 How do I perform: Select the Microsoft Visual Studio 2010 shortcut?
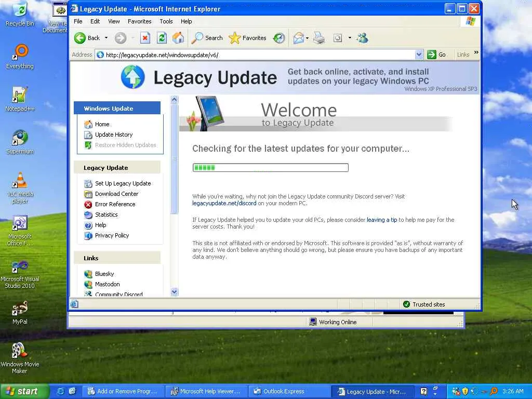(20, 274)
